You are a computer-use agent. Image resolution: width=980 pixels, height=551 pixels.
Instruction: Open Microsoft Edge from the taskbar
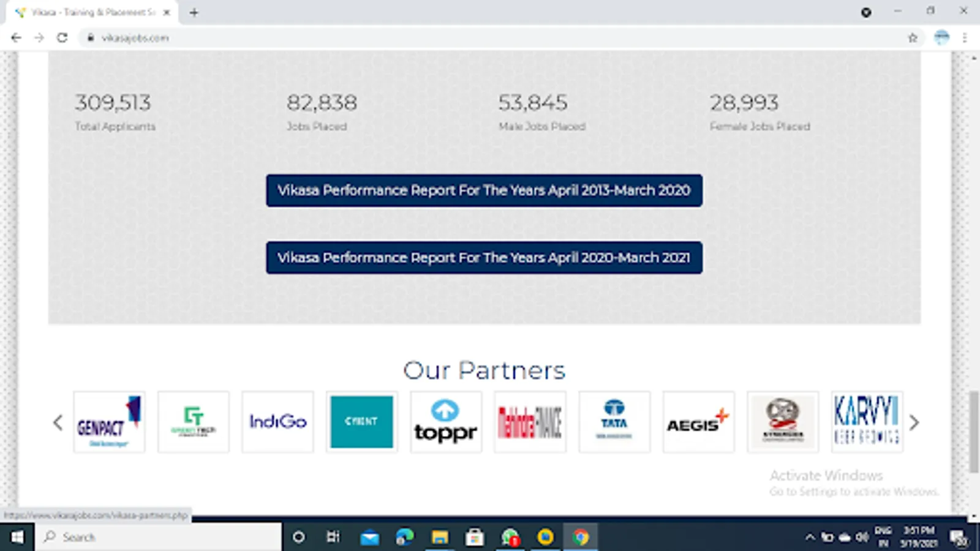pyautogui.click(x=404, y=537)
